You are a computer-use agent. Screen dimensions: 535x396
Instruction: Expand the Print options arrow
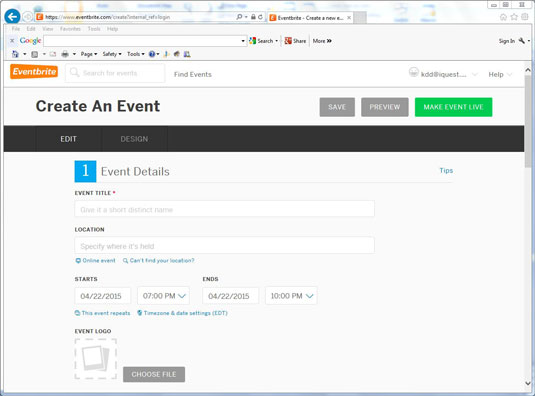click(x=74, y=54)
